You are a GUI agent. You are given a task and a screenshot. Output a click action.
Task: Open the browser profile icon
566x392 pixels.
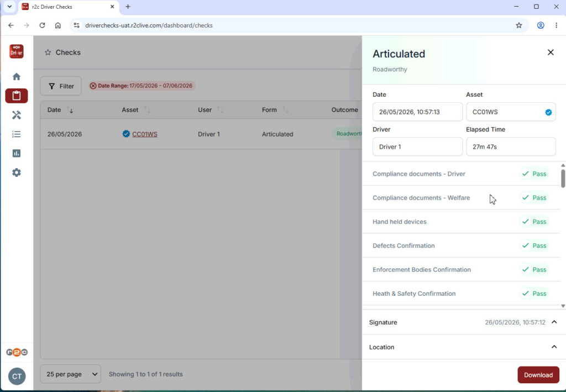click(x=541, y=25)
